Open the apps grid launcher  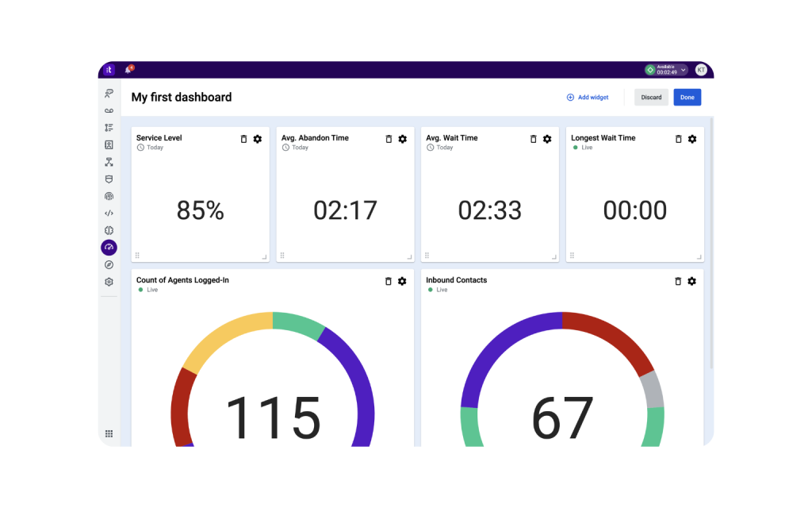[x=109, y=433]
